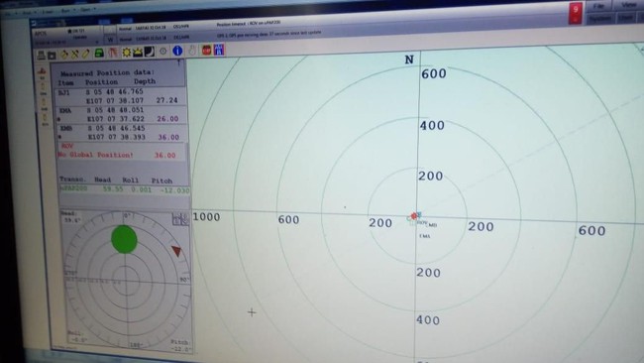The width and height of the screenshot is (644, 363).
Task: Select the yellow sun day-mode icon
Action: coord(126,53)
